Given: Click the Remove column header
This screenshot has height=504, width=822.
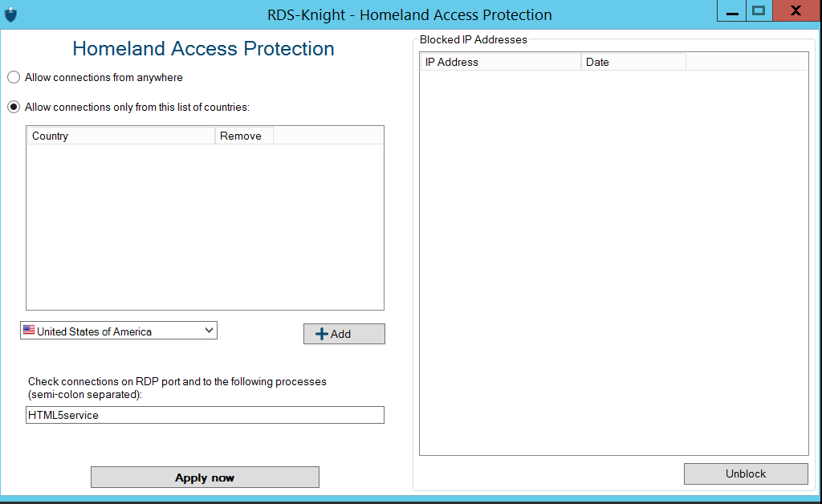Looking at the screenshot, I should click(x=244, y=136).
